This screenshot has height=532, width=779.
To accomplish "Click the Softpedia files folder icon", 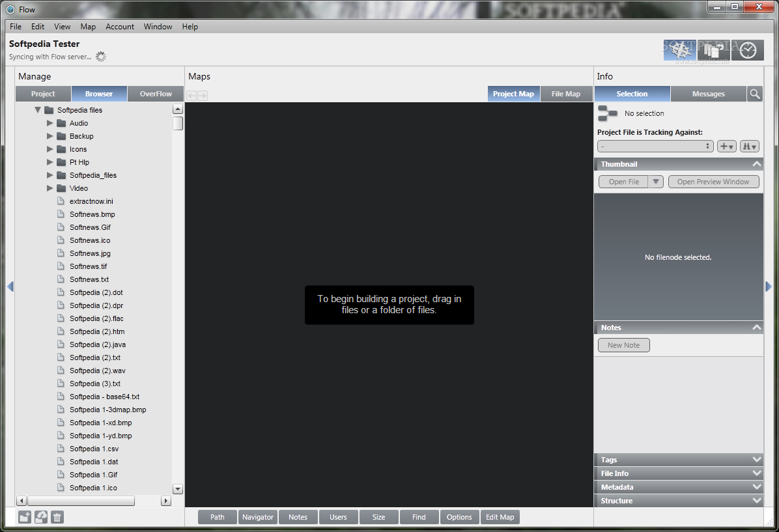I will point(49,110).
